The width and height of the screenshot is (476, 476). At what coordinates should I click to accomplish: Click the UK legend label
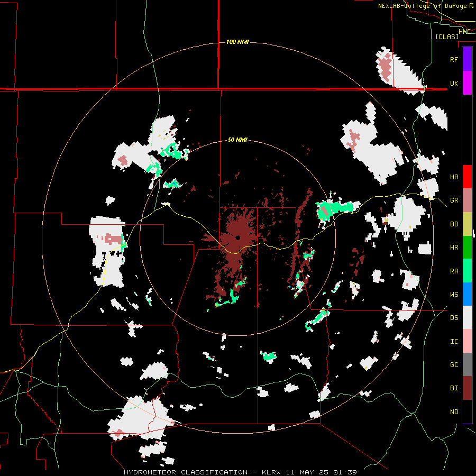tap(454, 83)
